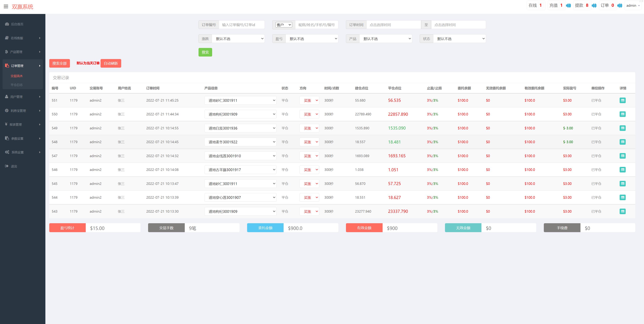This screenshot has width=644, height=324.
Task: Mute the 充值 sound speaker icon
Action: pos(568,6)
